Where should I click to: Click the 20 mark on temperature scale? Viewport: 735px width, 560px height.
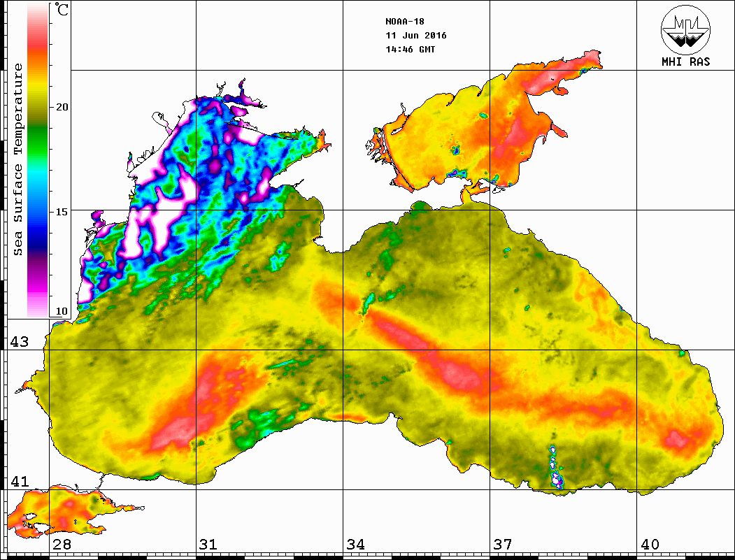point(62,107)
